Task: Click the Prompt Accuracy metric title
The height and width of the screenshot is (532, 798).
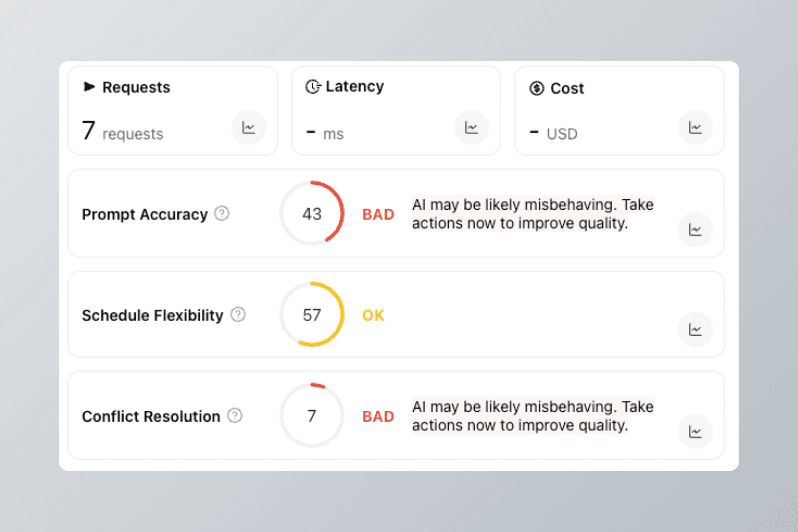Action: click(x=145, y=215)
